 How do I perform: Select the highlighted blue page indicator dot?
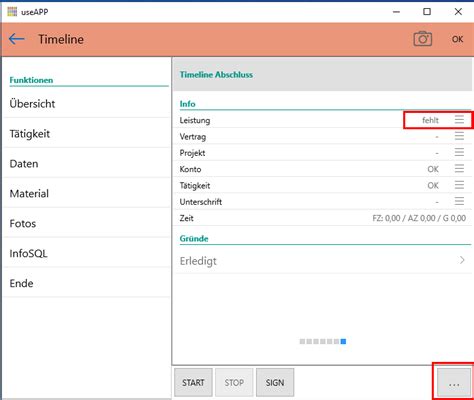(343, 341)
